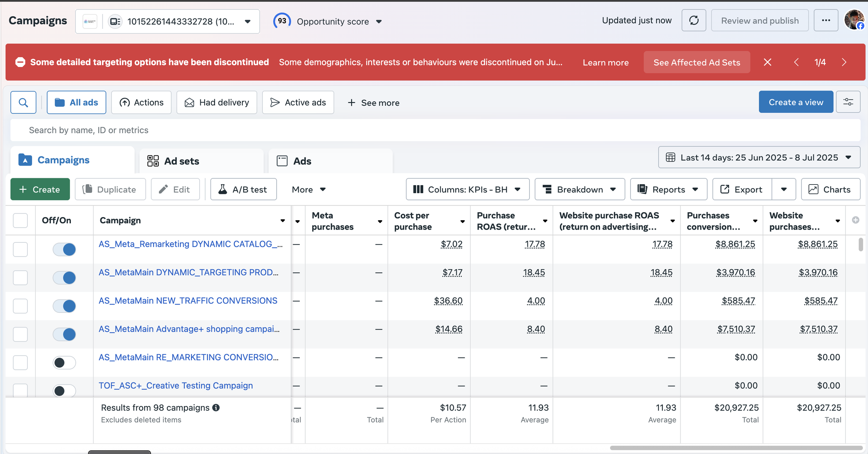Open the Breakdown dropdown
This screenshot has width=868, height=454.
coord(579,189)
